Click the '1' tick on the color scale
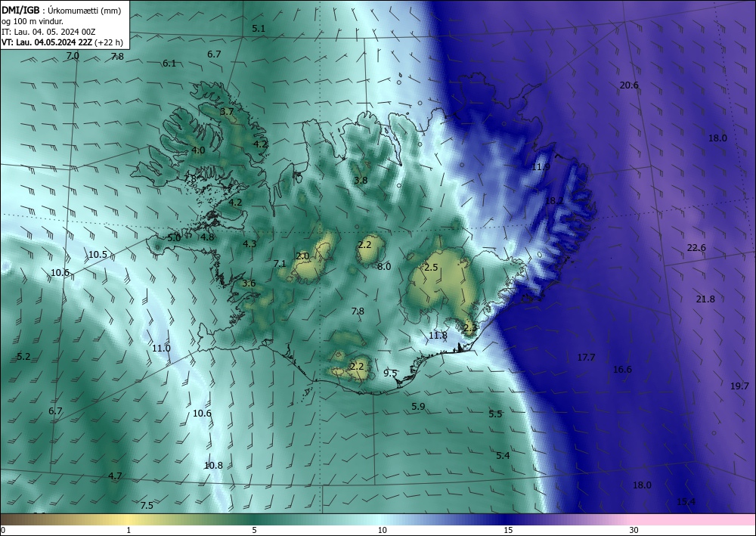The height and width of the screenshot is (536, 756). (x=129, y=530)
